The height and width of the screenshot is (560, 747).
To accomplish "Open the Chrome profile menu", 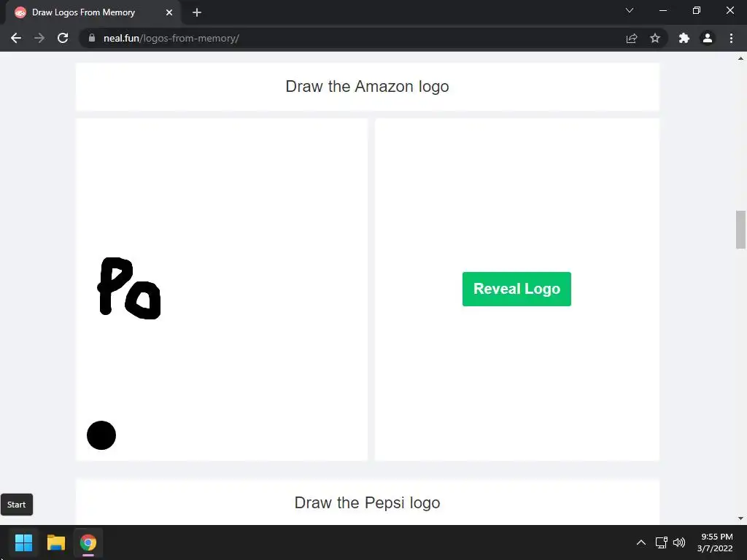I will [708, 38].
